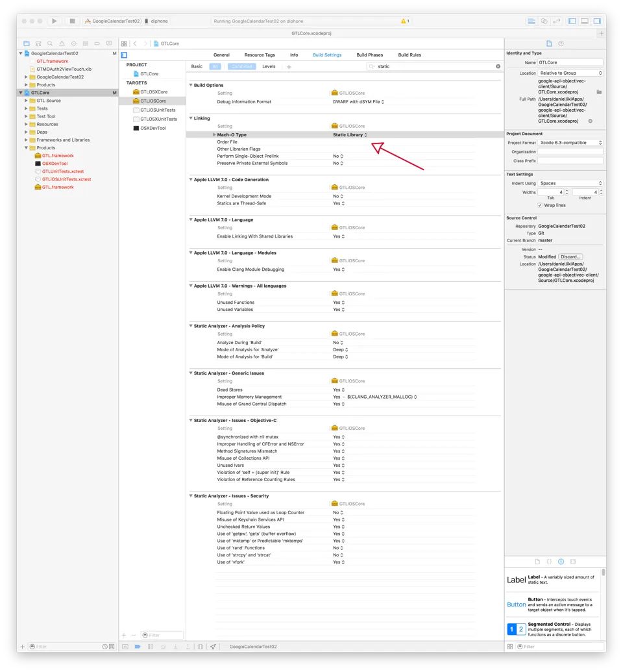This screenshot has height=672, width=623.
Task: Click the Indent width stepper
Action: tap(601, 192)
